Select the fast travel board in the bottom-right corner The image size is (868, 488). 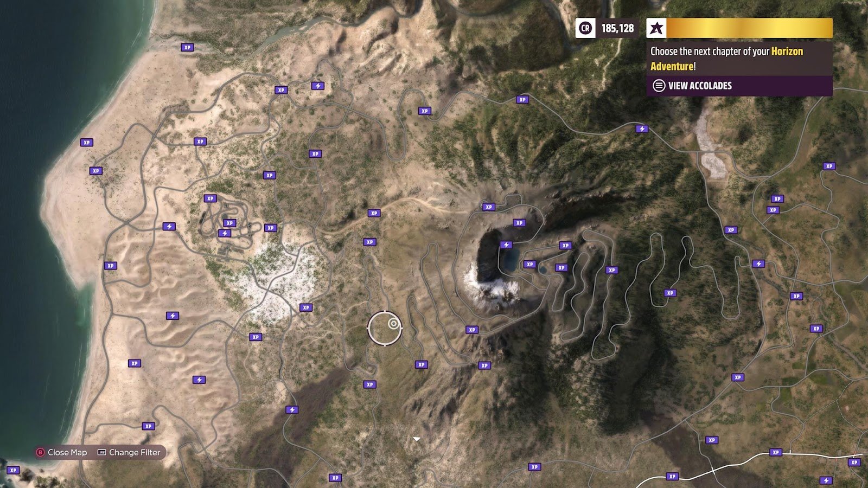[826, 480]
